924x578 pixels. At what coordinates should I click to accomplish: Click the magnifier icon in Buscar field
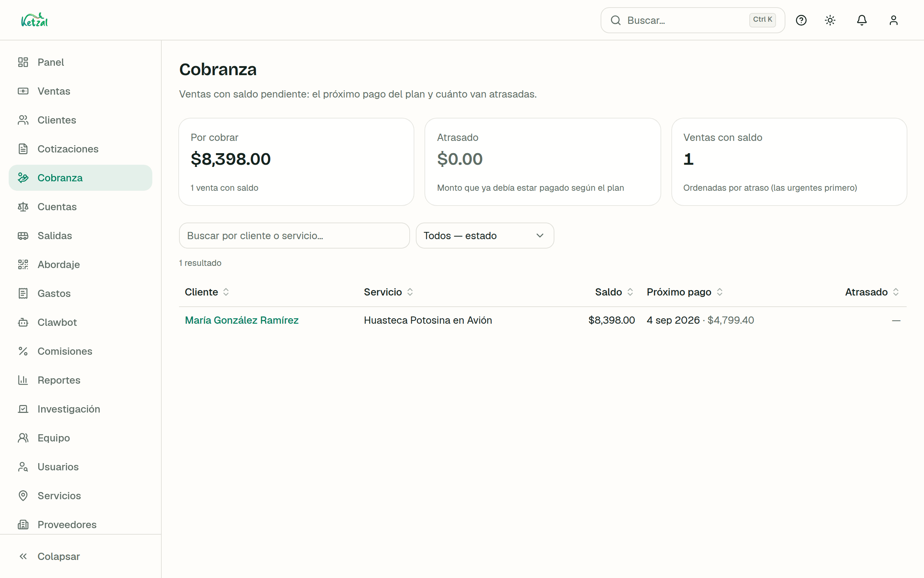click(615, 20)
